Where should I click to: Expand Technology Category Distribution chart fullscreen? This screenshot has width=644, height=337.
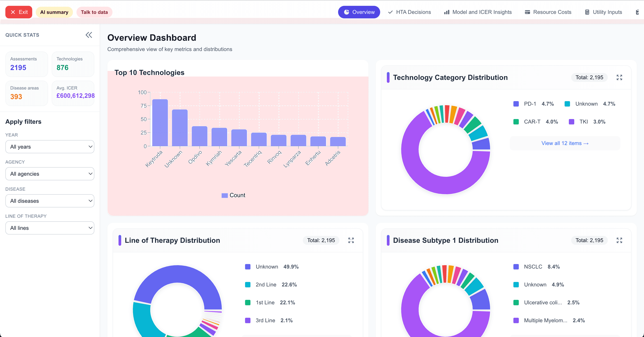[619, 77]
